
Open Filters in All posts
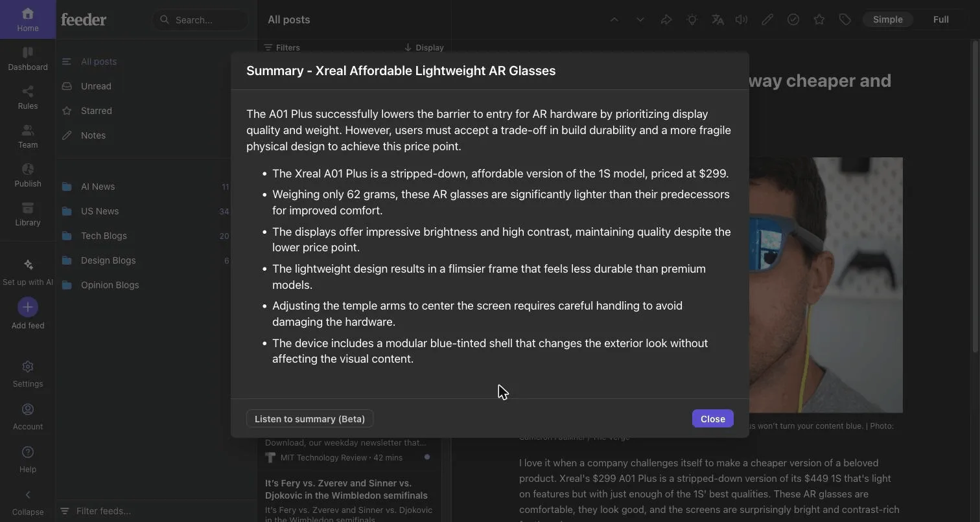(x=282, y=47)
